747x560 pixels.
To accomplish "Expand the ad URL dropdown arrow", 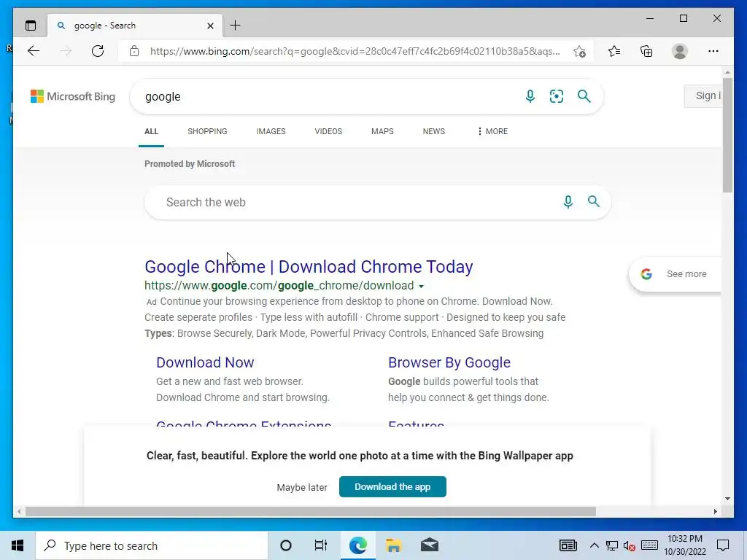I will [421, 287].
